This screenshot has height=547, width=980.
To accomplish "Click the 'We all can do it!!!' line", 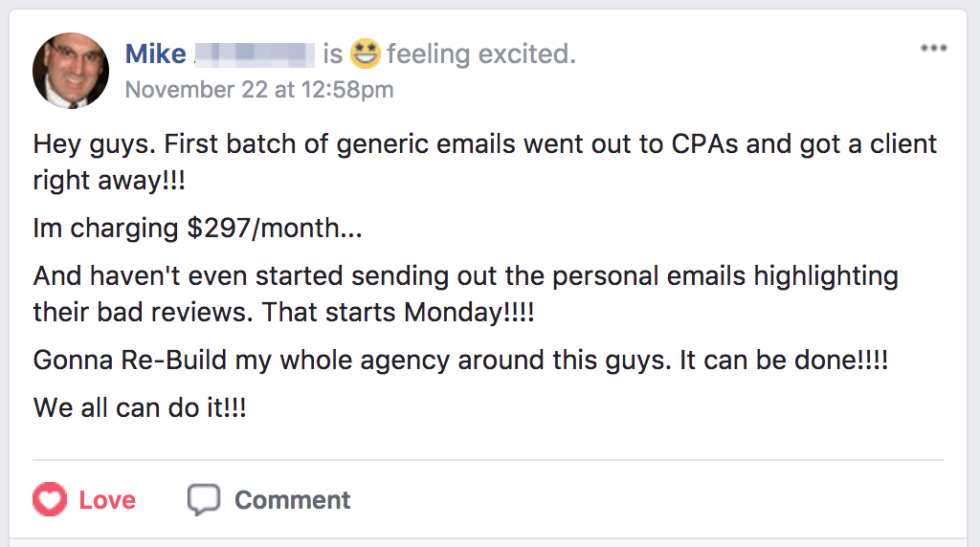I will click(140, 407).
